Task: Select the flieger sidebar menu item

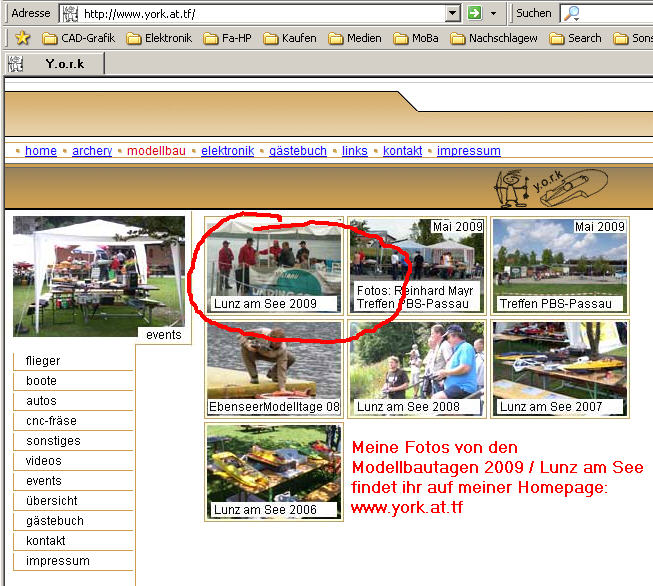Action: (43, 361)
